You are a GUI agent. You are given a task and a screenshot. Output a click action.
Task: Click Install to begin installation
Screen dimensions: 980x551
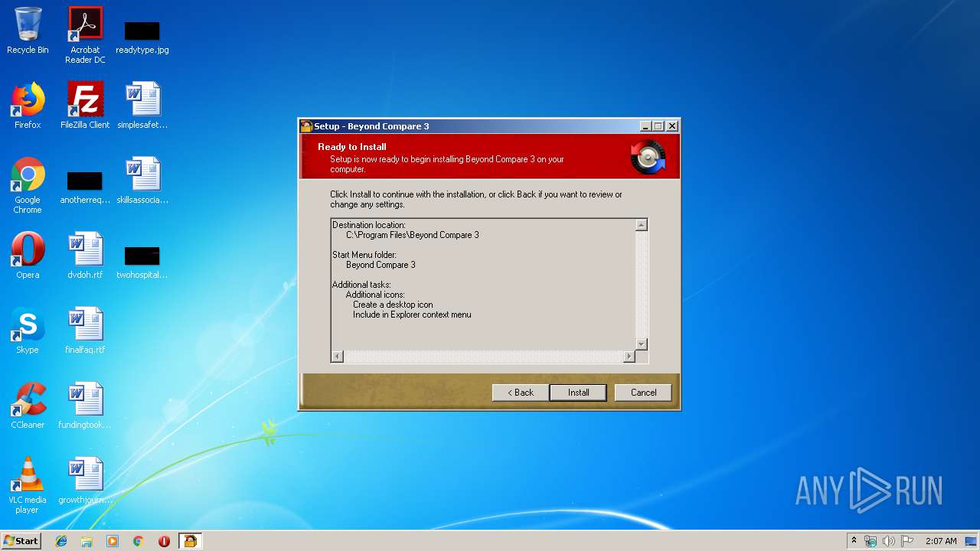coord(578,393)
